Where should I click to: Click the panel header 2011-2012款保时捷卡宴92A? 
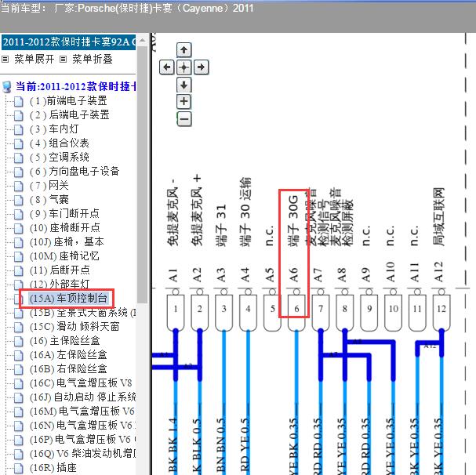(68, 42)
